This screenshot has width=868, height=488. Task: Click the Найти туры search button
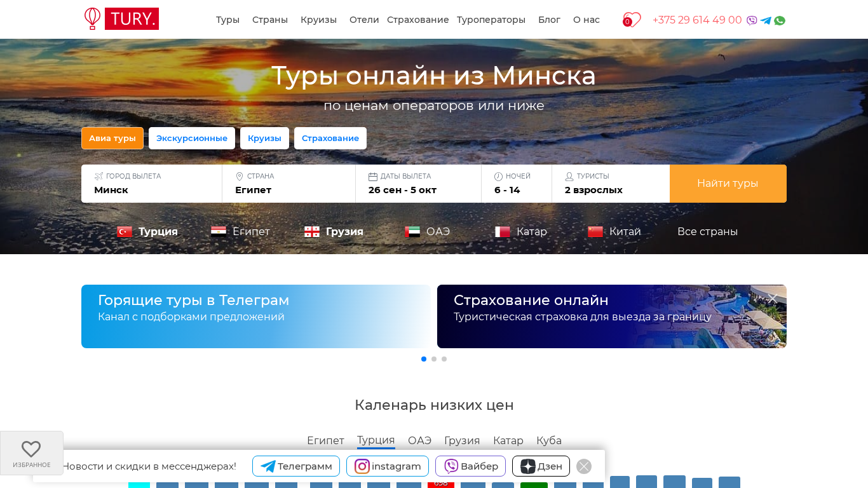(728, 184)
